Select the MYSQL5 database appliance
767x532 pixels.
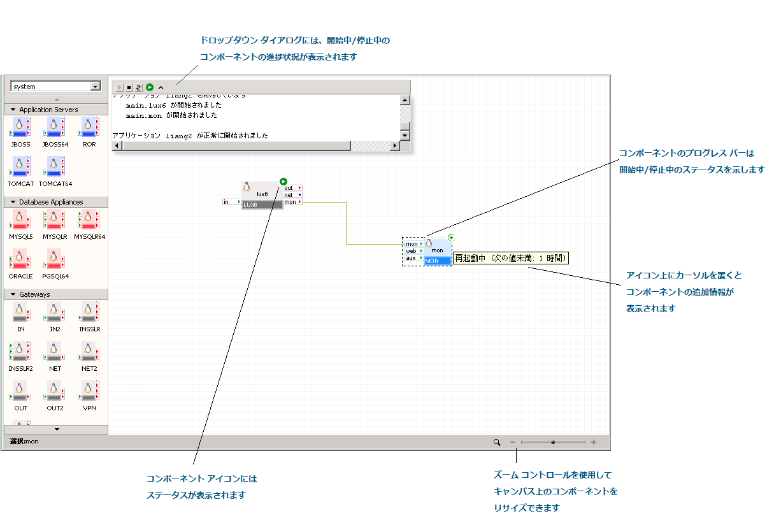point(20,219)
